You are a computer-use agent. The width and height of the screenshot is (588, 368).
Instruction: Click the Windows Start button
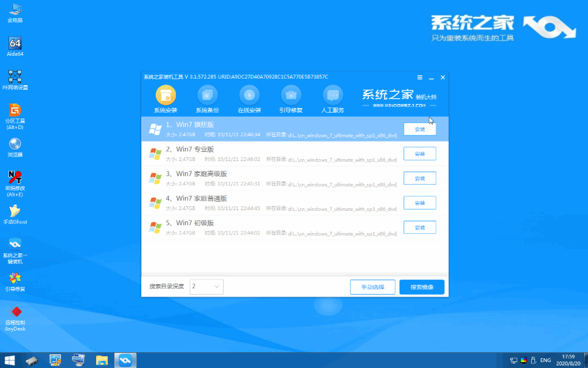[10, 360]
